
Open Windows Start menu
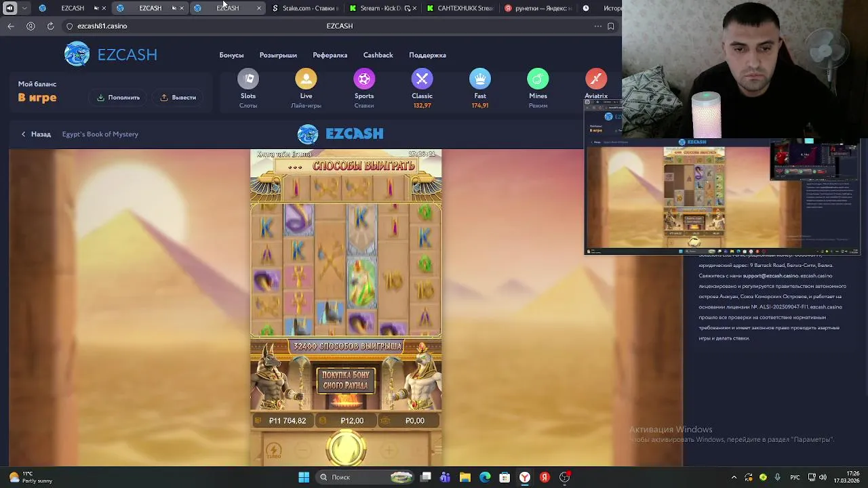304,477
